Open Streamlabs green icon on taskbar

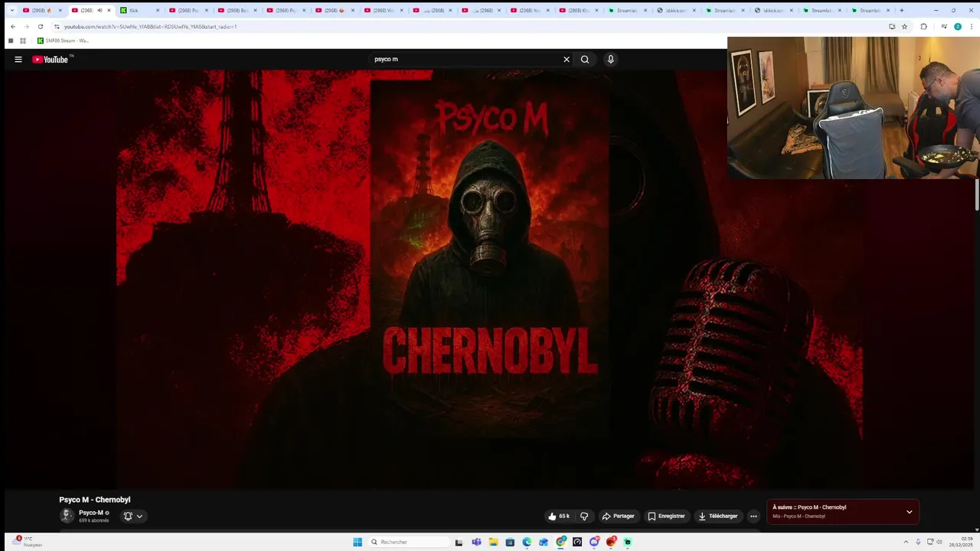coord(628,542)
